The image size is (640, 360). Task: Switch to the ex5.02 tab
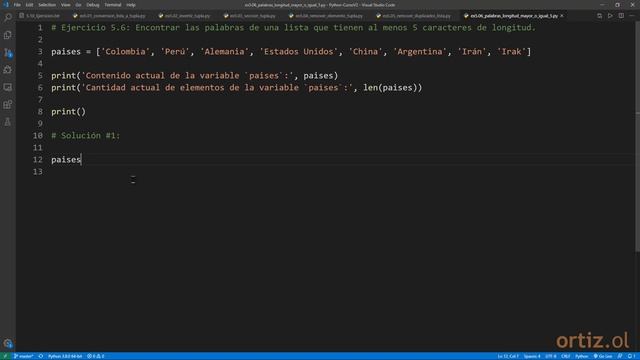point(187,16)
